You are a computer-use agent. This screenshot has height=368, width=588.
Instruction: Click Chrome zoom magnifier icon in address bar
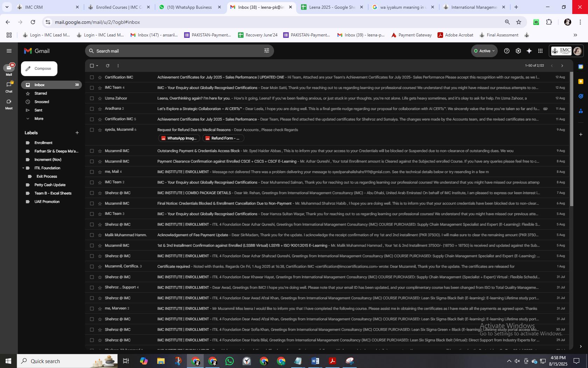coord(507,22)
